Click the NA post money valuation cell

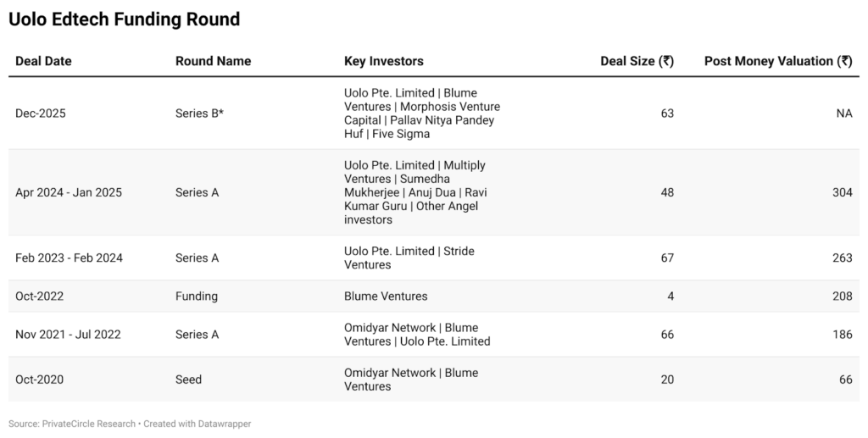[x=843, y=114]
